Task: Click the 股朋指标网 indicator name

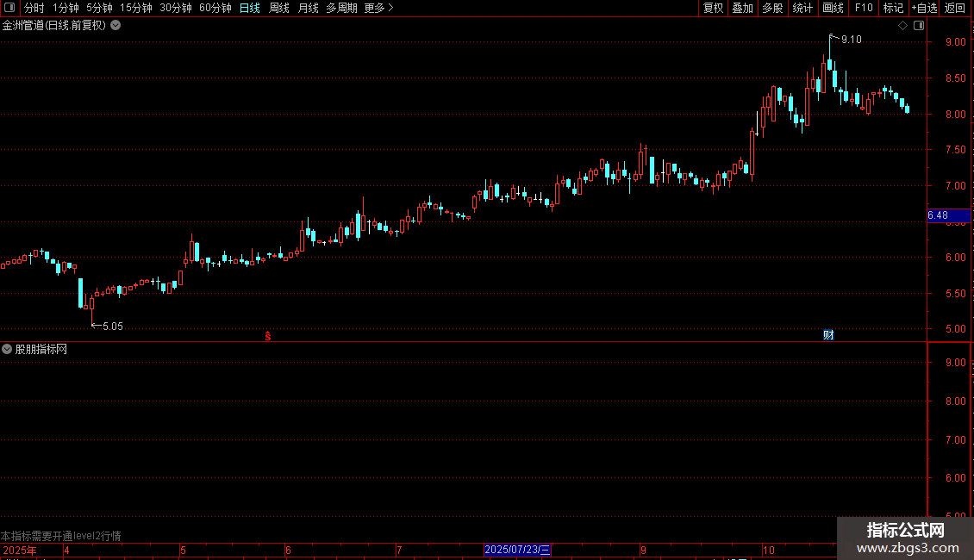Action: click(x=41, y=350)
